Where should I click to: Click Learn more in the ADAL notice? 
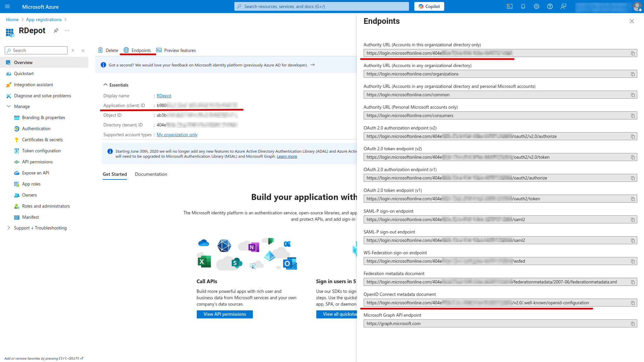(x=287, y=156)
